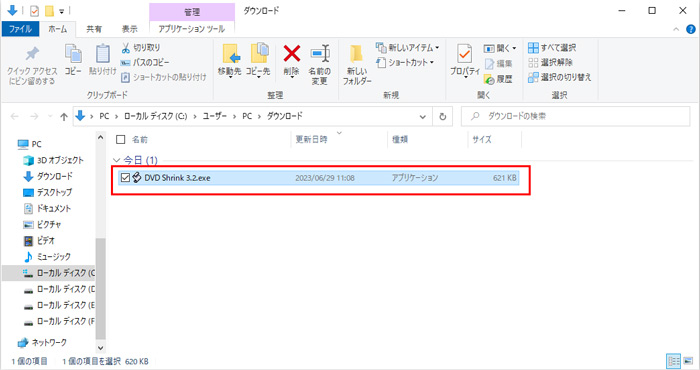Select Pictures (ピクチャ) in navigation pane
Image resolution: width=700 pixels, height=370 pixels.
42,224
